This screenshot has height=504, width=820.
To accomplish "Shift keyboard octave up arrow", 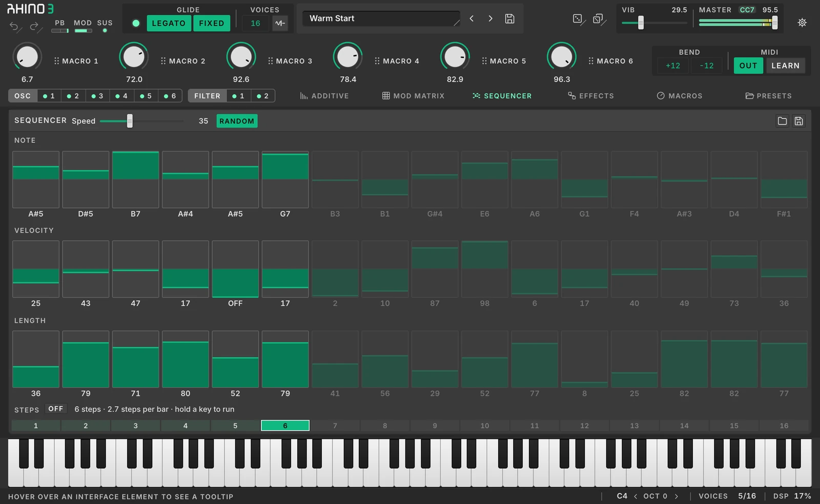I will point(676,496).
